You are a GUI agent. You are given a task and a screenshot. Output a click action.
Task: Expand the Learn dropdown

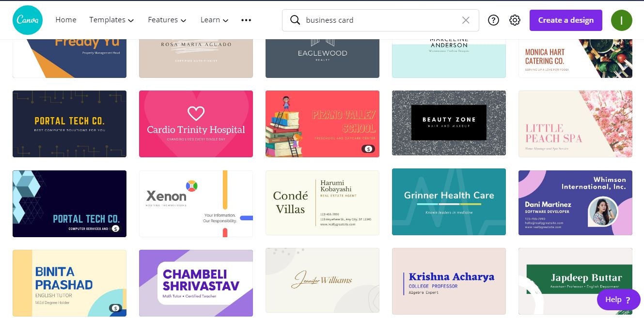click(214, 20)
